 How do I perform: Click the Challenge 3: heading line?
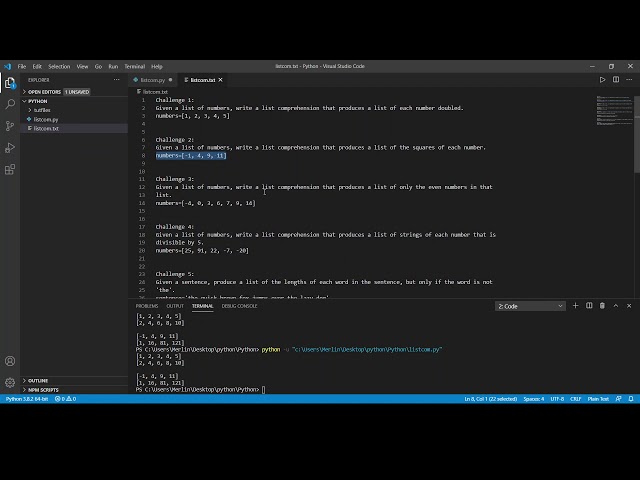174,179
